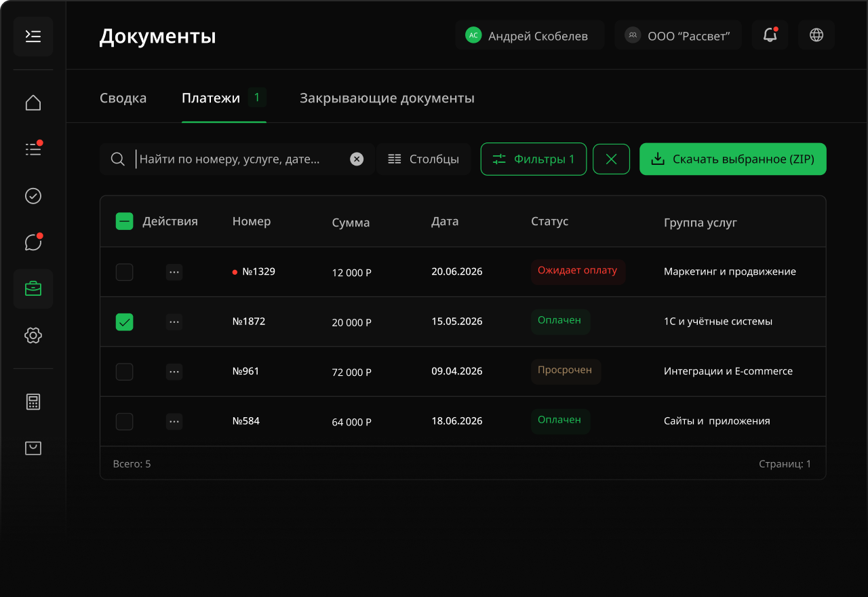868x597 pixels.
Task: Switch to the Закрывающие документы tab
Action: pyautogui.click(x=387, y=98)
